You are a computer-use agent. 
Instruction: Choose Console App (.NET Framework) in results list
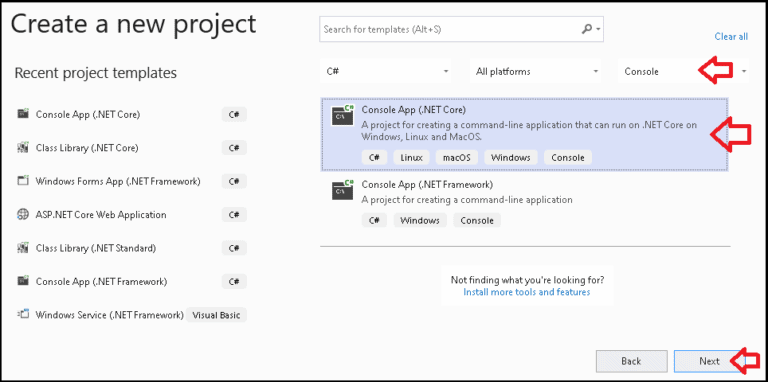[524, 202]
